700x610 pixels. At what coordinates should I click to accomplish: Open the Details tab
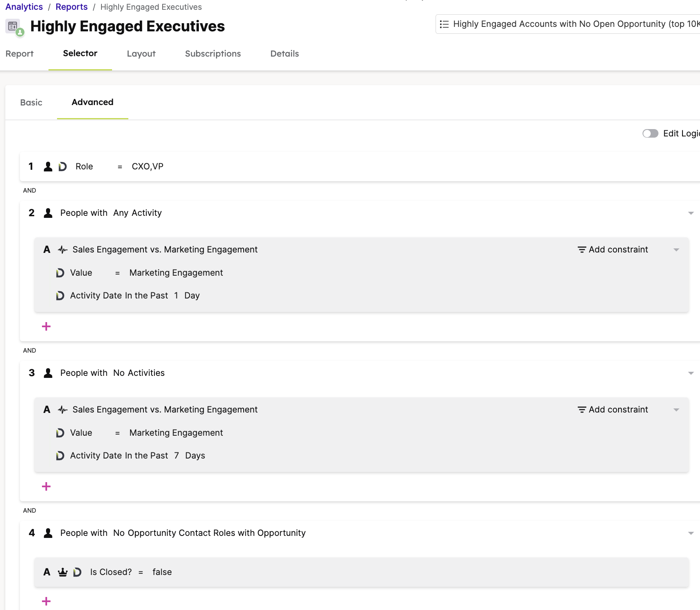pyautogui.click(x=284, y=54)
